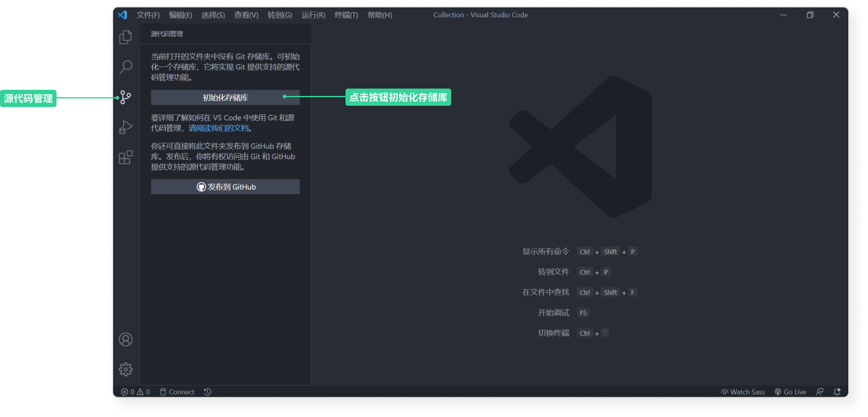Show errors and warnings in the status bar
Image resolution: width=868 pixels, height=417 pixels.
(x=135, y=392)
